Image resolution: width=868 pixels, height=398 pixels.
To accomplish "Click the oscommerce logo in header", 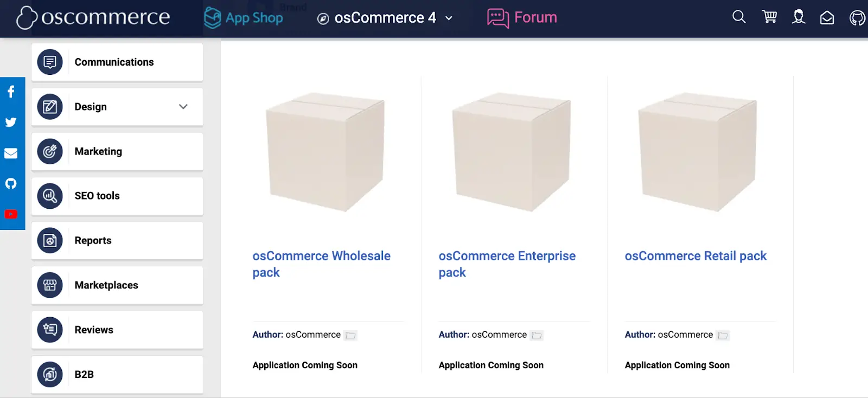I will (x=93, y=17).
